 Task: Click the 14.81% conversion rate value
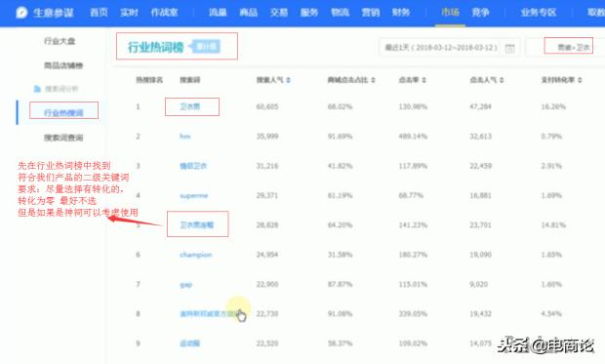tap(553, 225)
